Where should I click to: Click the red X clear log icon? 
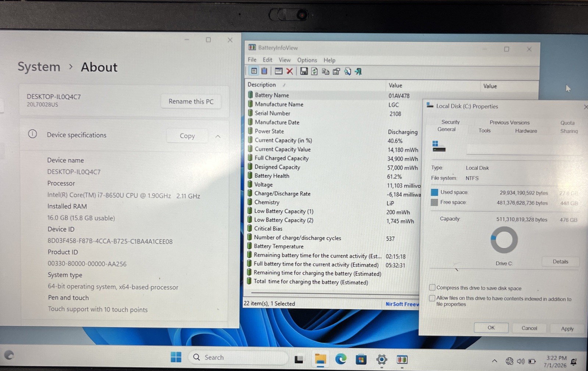290,71
